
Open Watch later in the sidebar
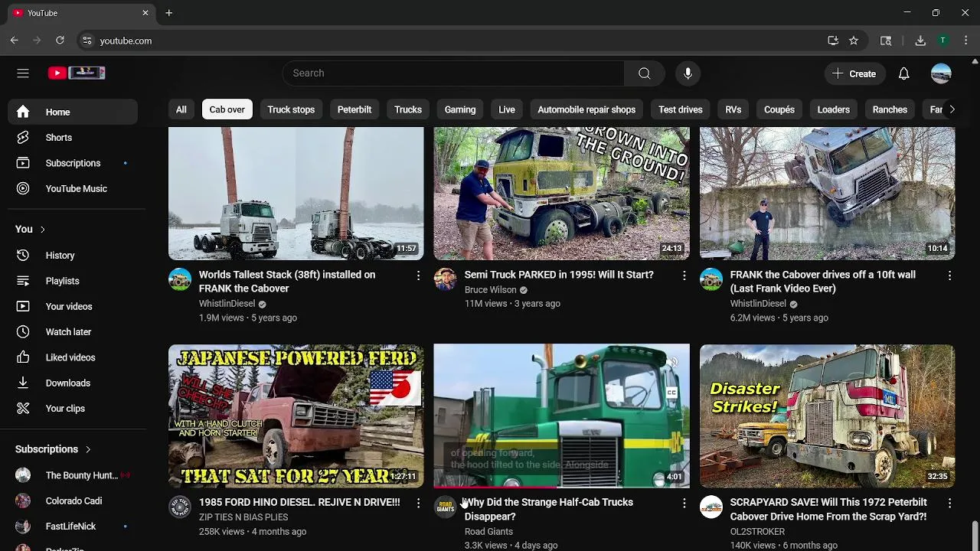click(73, 332)
